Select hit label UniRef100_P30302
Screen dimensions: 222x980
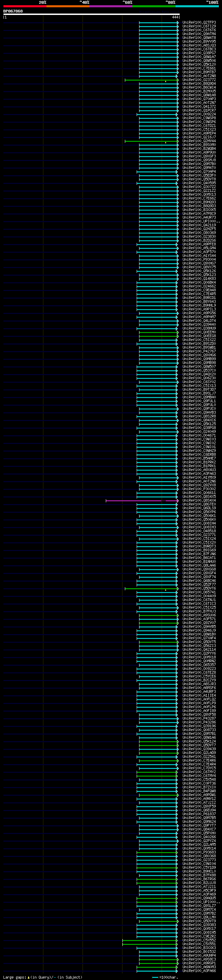coord(199,489)
